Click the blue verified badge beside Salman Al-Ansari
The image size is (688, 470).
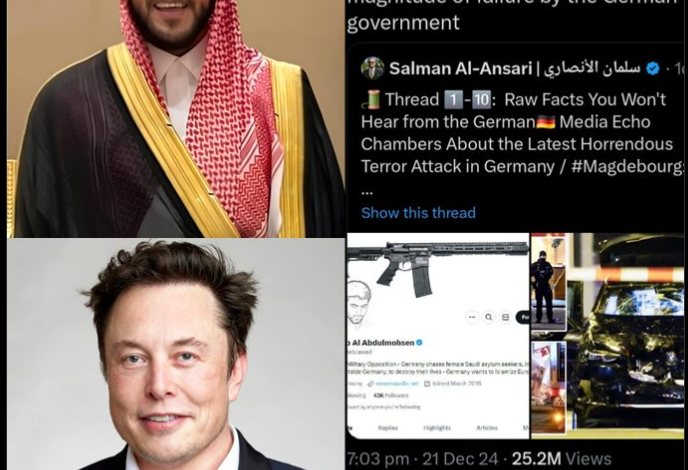(x=653, y=68)
